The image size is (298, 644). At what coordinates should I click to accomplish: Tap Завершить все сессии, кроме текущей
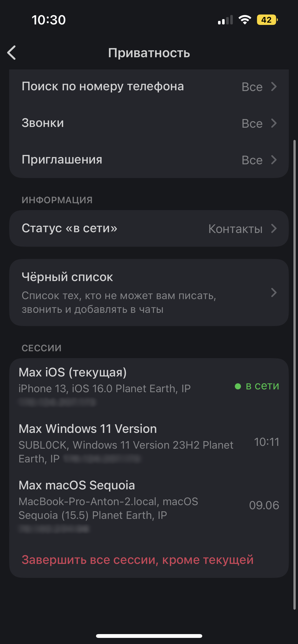pyautogui.click(x=138, y=560)
